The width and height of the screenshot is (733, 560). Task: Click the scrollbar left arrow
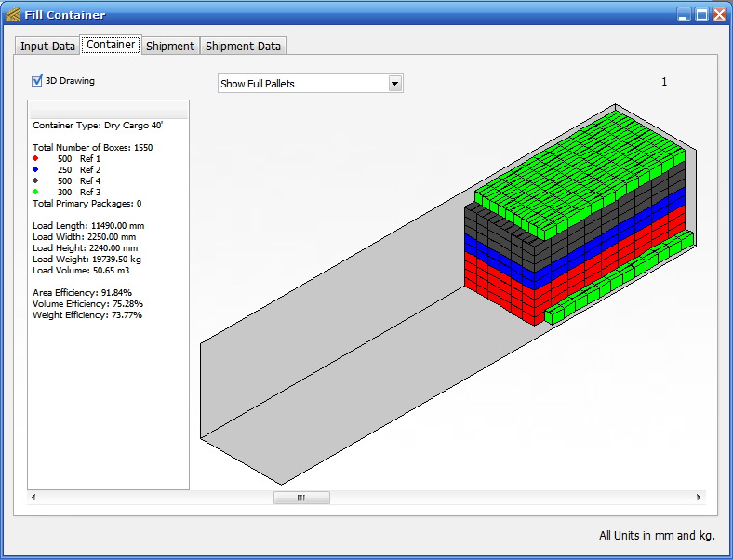pos(33,498)
